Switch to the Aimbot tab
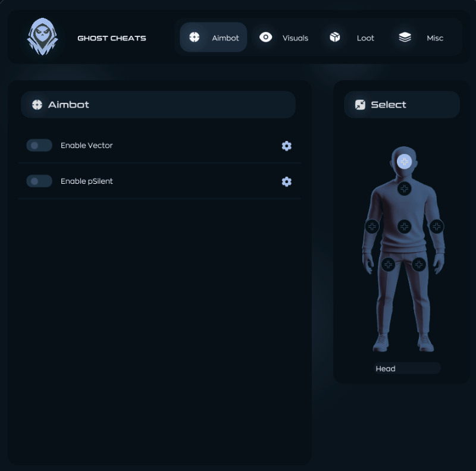Screen dimensions: 476x471 (x=213, y=37)
